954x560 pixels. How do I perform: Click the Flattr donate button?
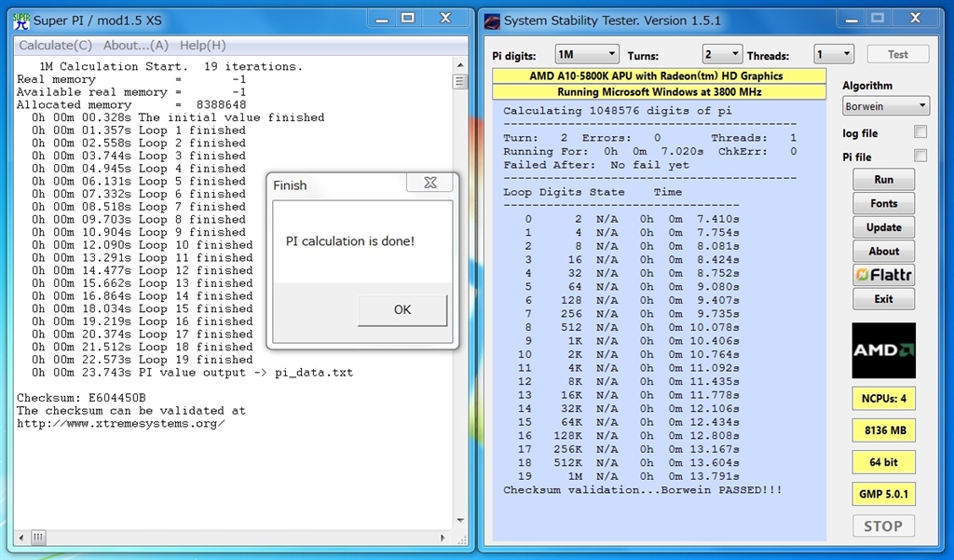point(883,275)
